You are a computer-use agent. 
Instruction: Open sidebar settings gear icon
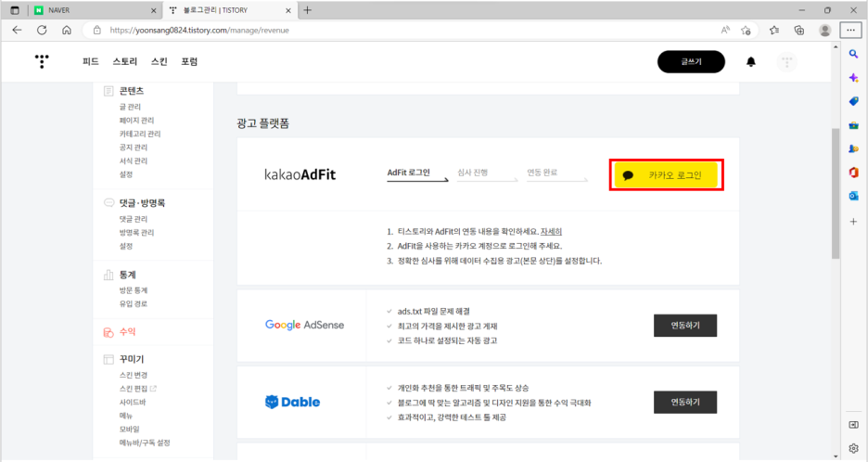[853, 447]
